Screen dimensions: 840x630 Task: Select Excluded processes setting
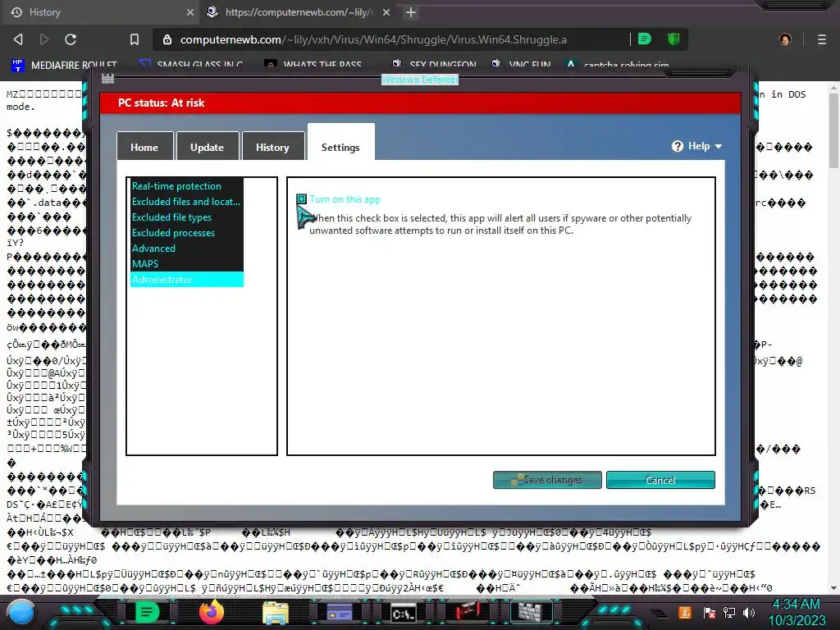click(186, 232)
